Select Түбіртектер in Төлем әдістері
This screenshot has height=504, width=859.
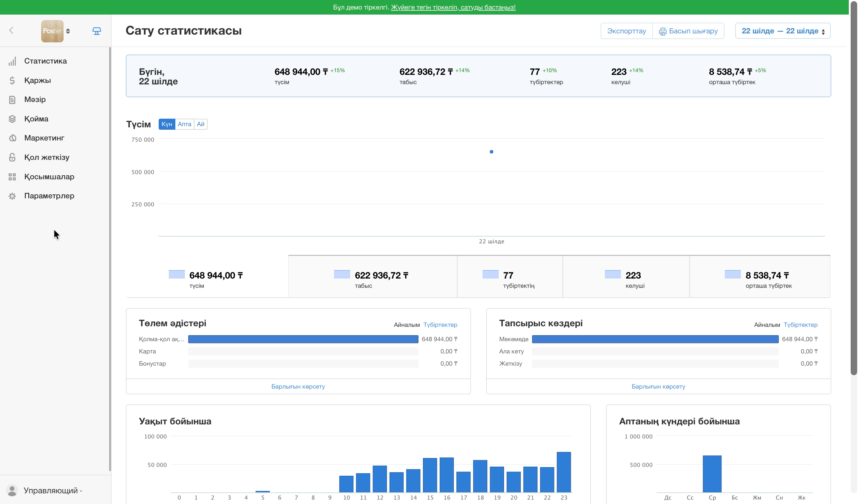tap(440, 325)
